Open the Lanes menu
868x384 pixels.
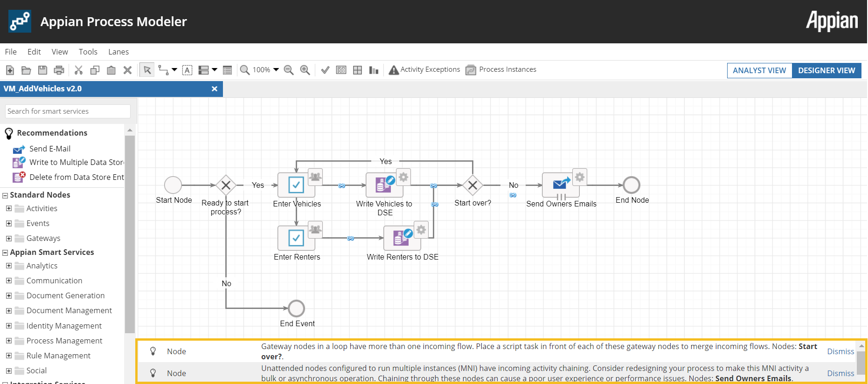pyautogui.click(x=118, y=52)
